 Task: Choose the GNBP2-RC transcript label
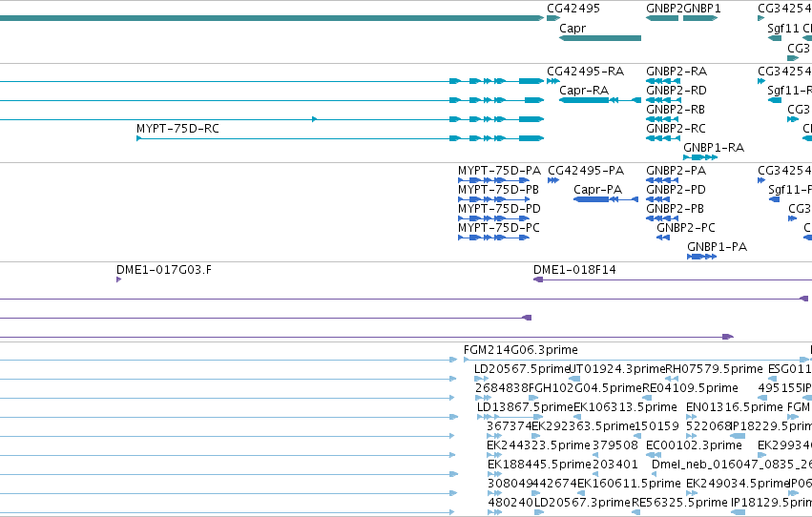coord(676,129)
